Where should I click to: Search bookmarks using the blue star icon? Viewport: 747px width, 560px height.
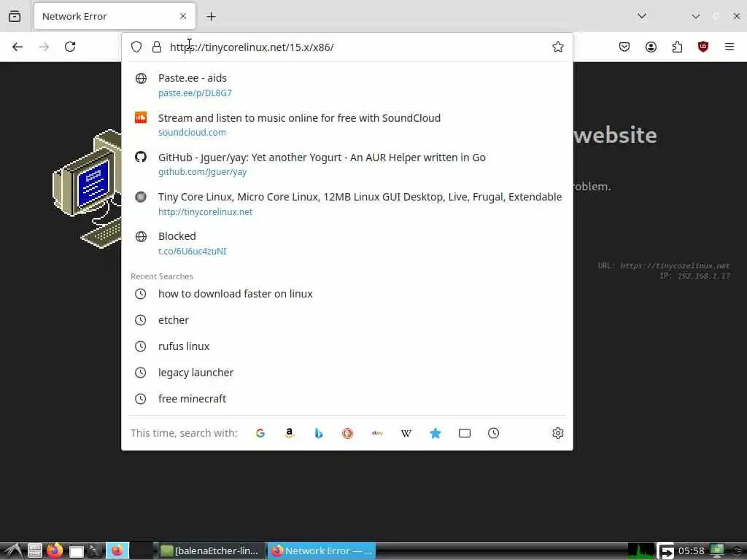pyautogui.click(x=436, y=433)
